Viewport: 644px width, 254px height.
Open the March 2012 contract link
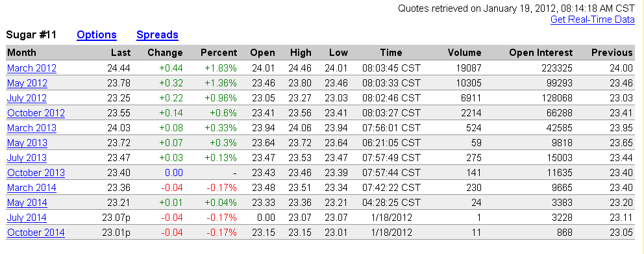32,68
